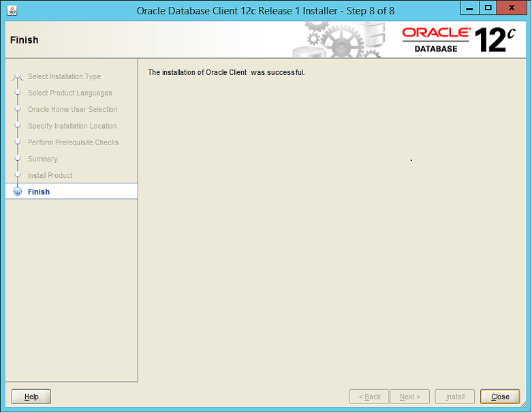
Task: Select the highlighted Finish step
Action: (x=39, y=192)
